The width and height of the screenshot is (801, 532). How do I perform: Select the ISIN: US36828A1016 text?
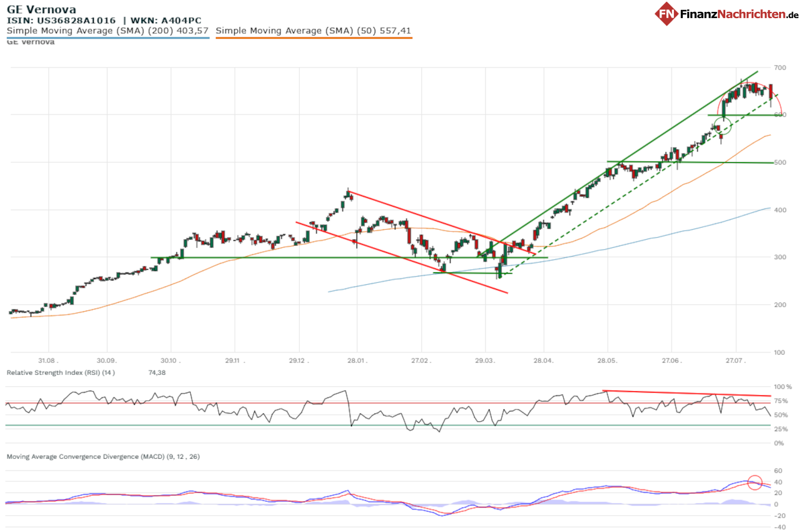pyautogui.click(x=61, y=20)
